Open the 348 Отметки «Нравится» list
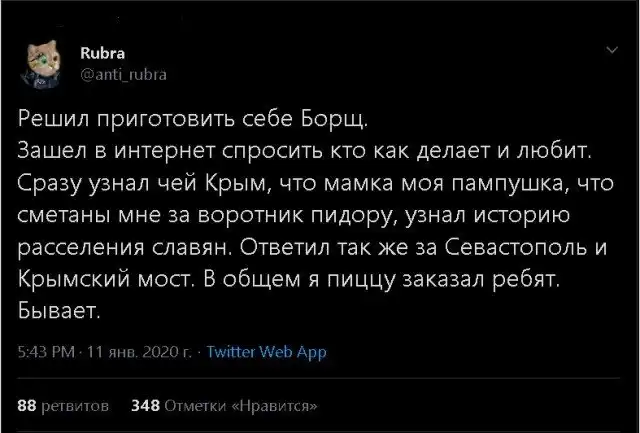The width and height of the screenshot is (640, 433). (225, 405)
